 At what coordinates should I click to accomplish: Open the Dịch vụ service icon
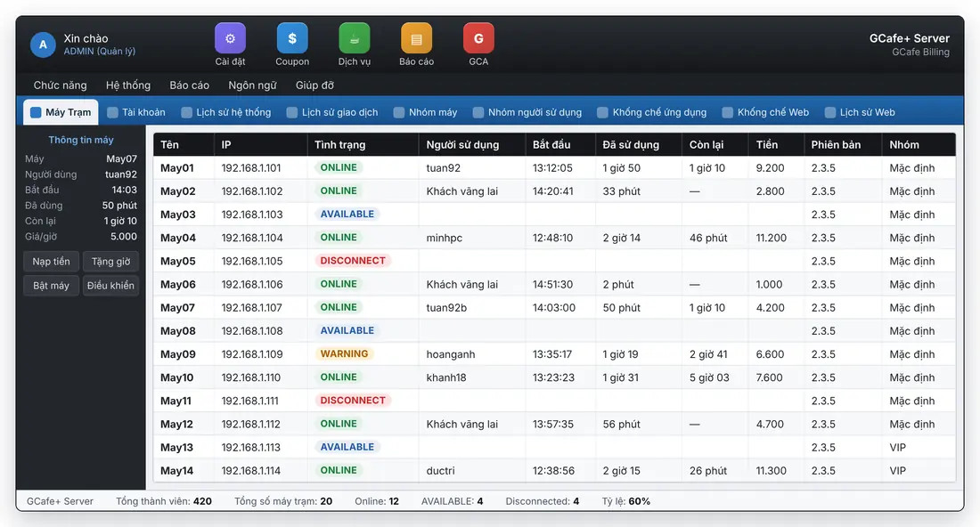[x=355, y=38]
